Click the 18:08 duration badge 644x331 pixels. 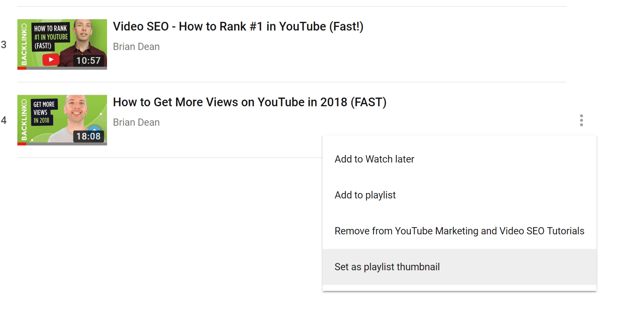88,136
